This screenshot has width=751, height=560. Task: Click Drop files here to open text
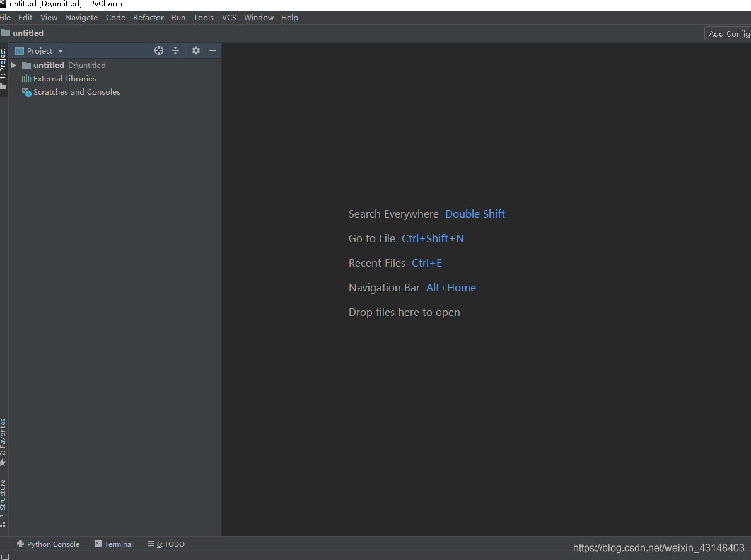404,312
